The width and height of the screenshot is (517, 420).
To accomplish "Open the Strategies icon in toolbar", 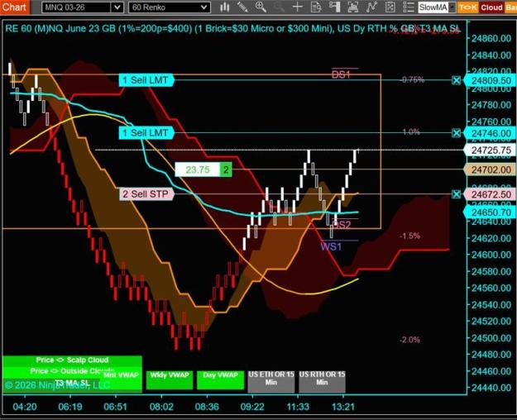I will (390, 7).
